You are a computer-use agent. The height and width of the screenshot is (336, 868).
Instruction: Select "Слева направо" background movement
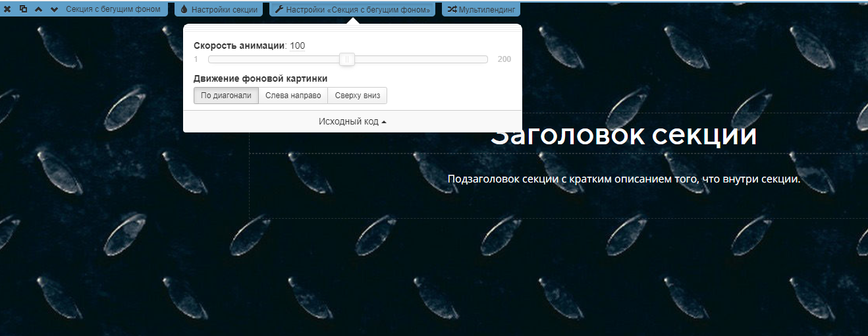click(x=293, y=96)
